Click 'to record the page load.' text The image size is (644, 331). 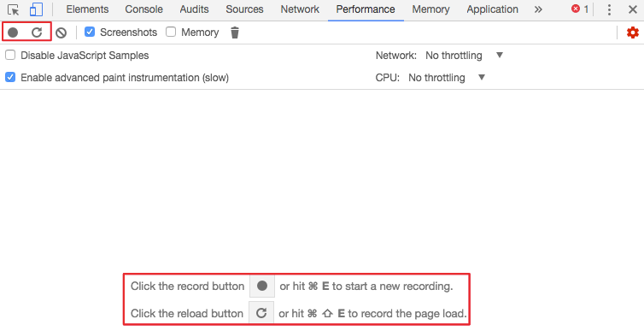407,314
